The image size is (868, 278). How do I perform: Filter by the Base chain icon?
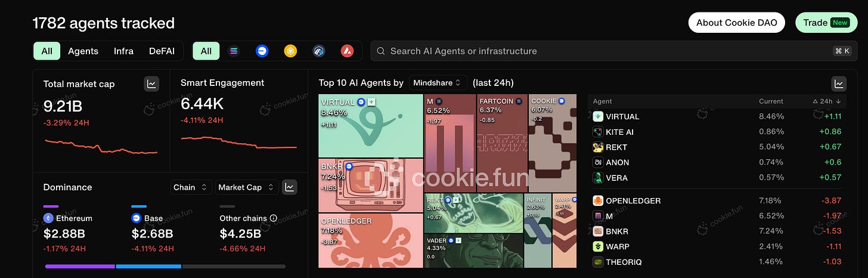click(x=262, y=51)
